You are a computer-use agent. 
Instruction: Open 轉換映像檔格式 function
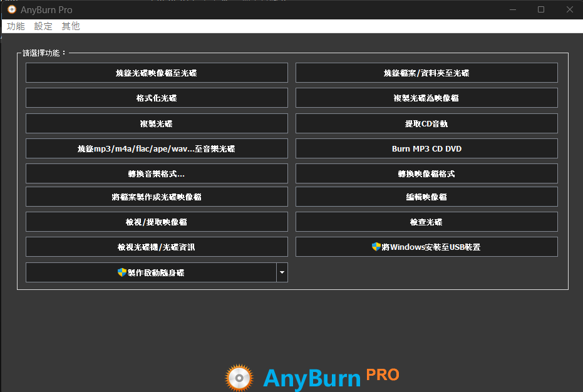click(426, 173)
